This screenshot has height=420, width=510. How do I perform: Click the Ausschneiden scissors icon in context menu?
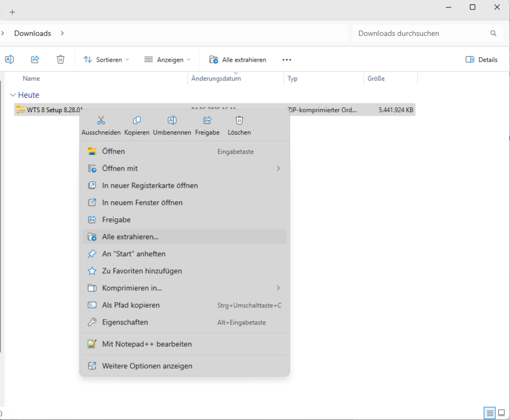(x=101, y=121)
